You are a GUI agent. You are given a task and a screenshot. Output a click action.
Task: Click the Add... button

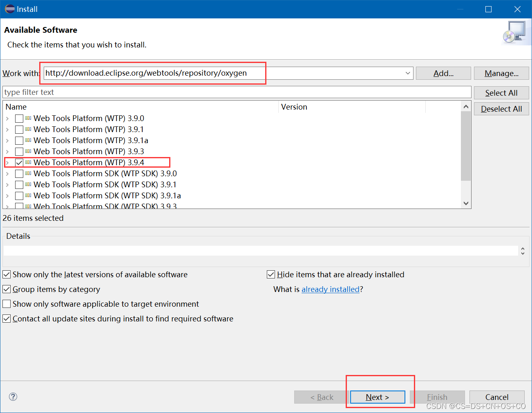(x=443, y=73)
